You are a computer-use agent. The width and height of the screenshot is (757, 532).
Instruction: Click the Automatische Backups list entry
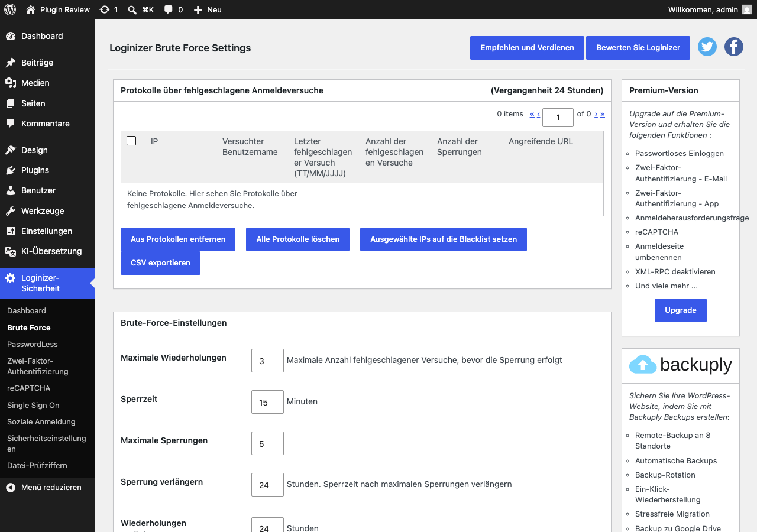tap(676, 460)
